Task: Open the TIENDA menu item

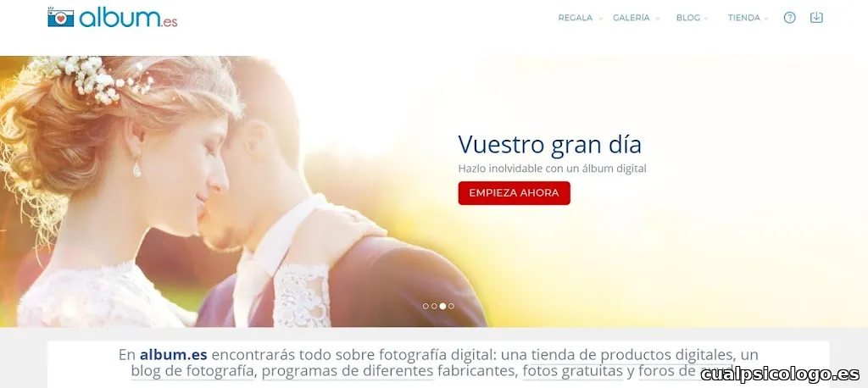Action: 744,18
